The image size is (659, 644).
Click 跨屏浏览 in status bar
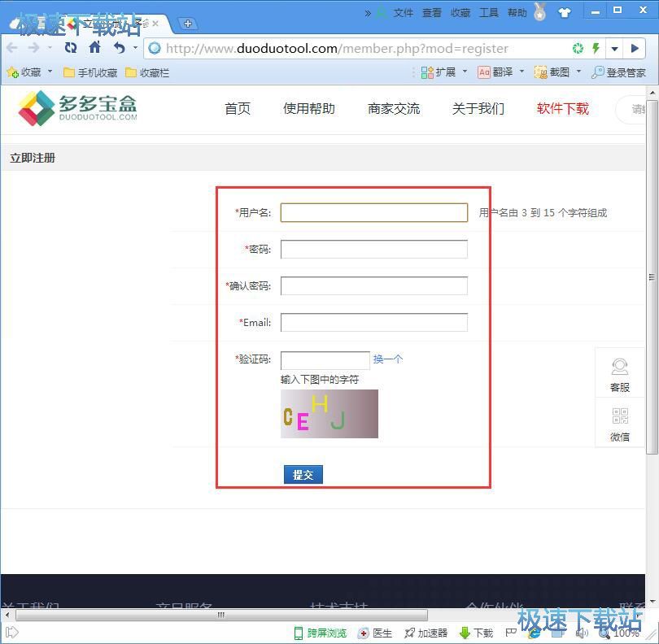(x=321, y=633)
